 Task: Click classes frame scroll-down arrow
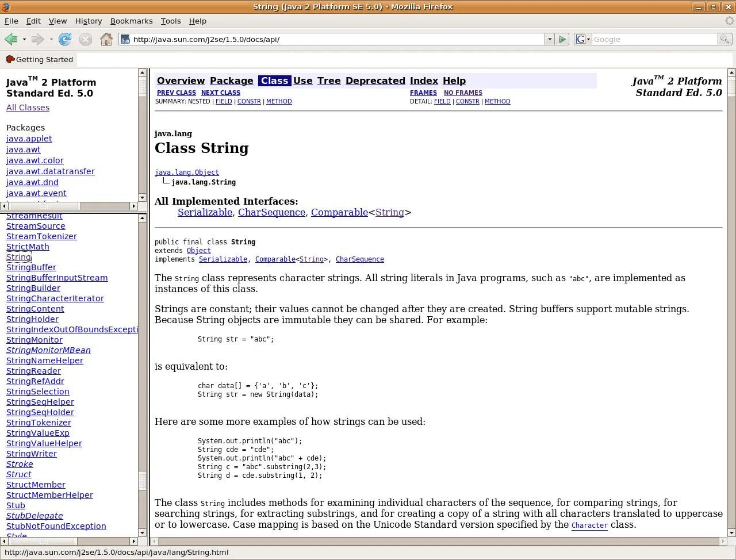142,533
